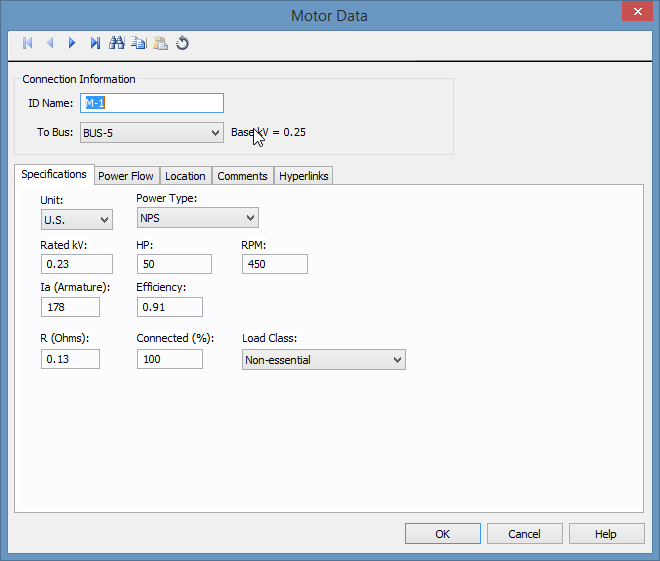Click the next record arrow icon
This screenshot has height=561, width=660.
click(x=72, y=43)
